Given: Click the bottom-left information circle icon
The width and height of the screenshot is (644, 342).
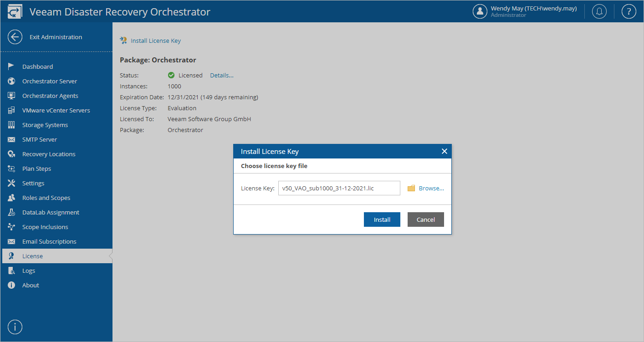Looking at the screenshot, I should coord(15,327).
